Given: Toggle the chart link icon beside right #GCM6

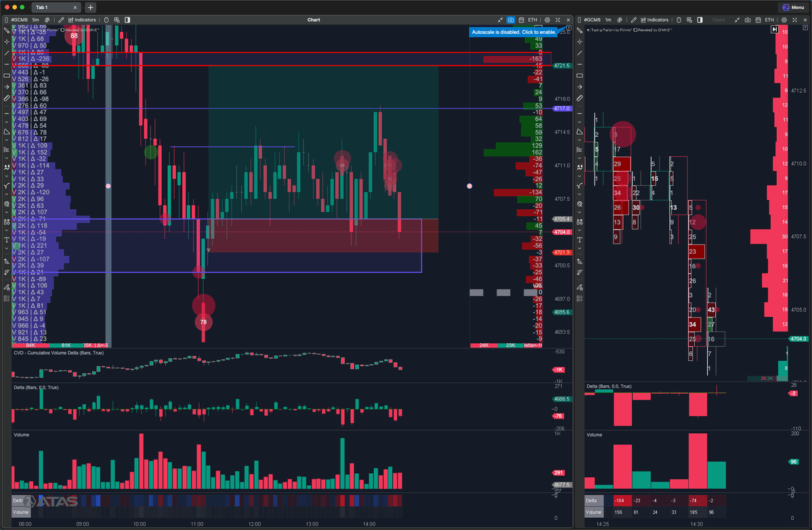Looking at the screenshot, I should pyautogui.click(x=580, y=20).
